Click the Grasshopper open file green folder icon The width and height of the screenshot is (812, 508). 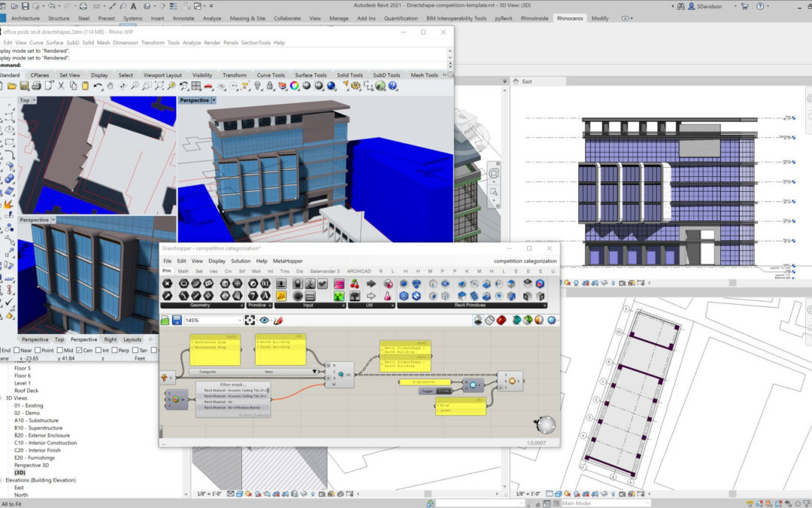click(165, 321)
